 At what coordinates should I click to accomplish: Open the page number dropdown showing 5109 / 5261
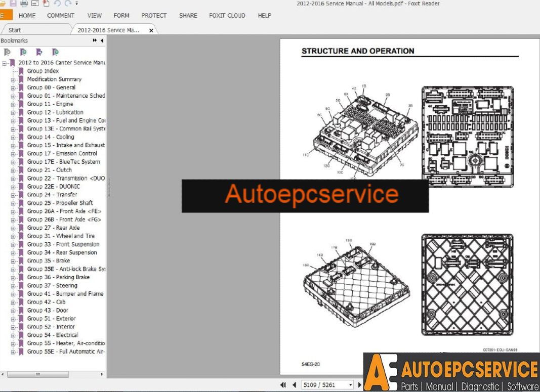[x=351, y=385]
